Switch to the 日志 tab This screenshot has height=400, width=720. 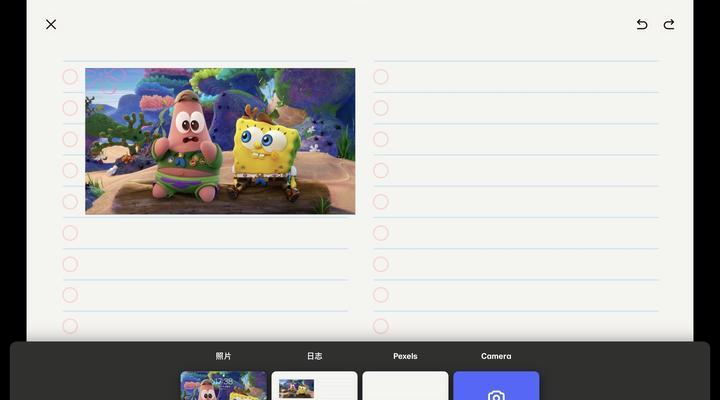tap(314, 356)
